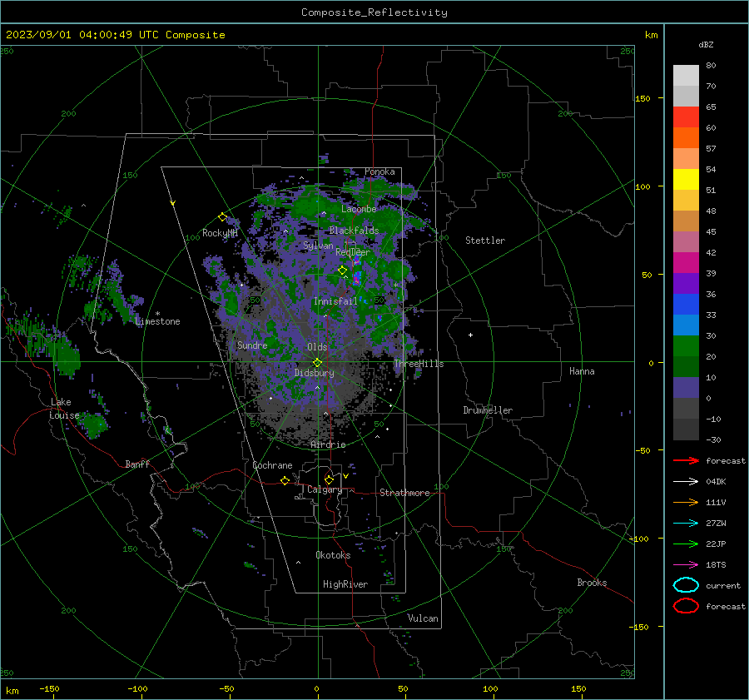Viewport: 749px width, 700px height.
Task: Click the Sylvan label on map
Action: tap(318, 246)
